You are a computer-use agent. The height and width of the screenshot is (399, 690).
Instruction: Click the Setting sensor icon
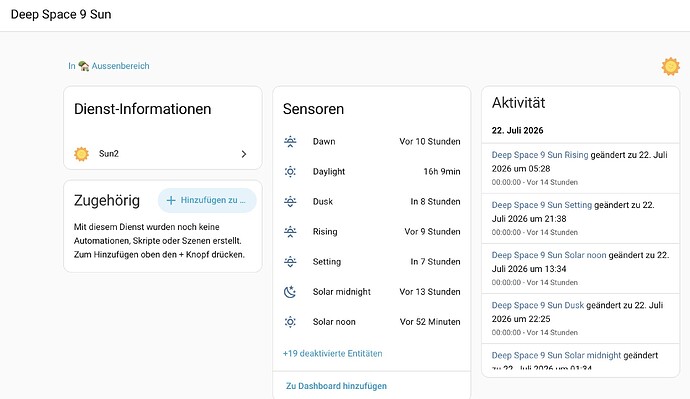[x=290, y=262]
